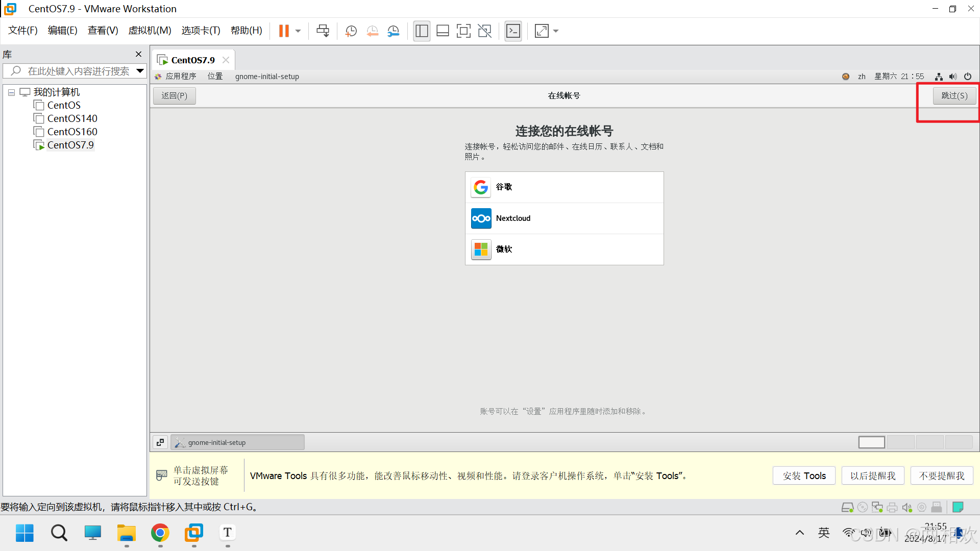The width and height of the screenshot is (980, 551).
Task: Expand the library search filter dropdown
Action: [140, 71]
